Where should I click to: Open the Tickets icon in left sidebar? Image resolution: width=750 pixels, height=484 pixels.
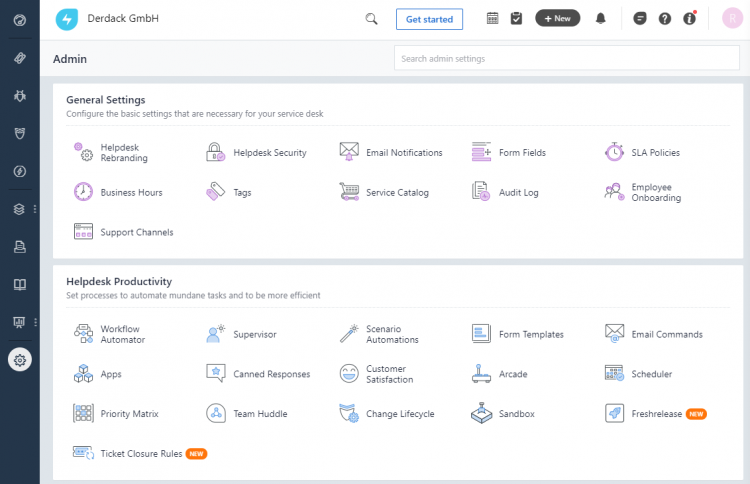(20, 58)
